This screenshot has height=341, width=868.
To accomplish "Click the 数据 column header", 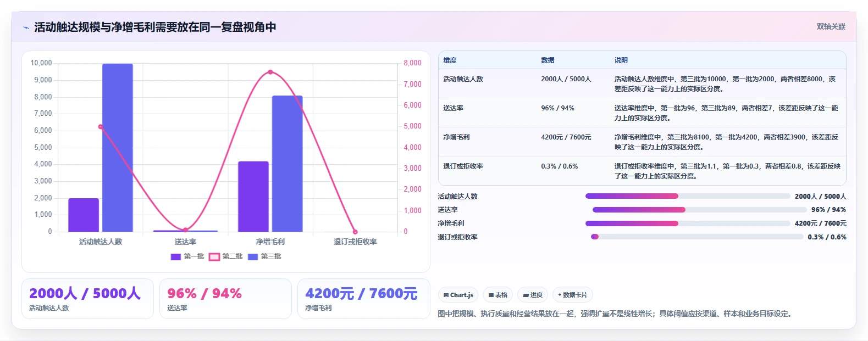I will pyautogui.click(x=548, y=60).
